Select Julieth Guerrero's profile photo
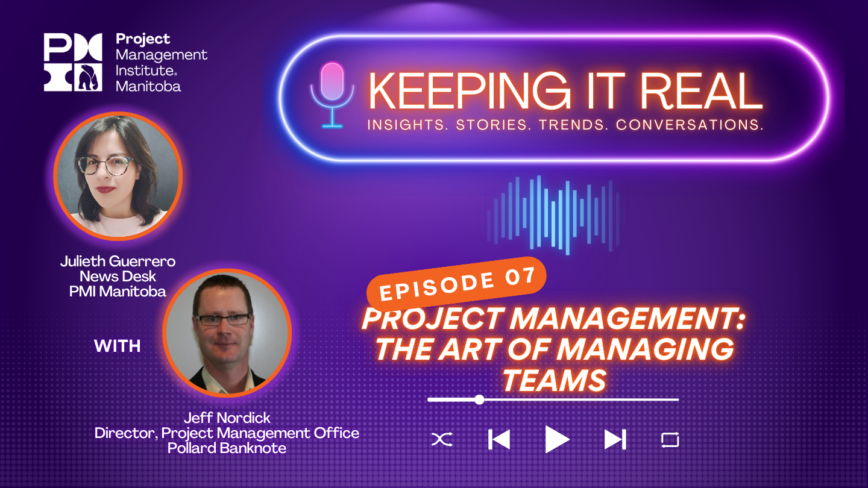The width and height of the screenshot is (868, 488). [118, 175]
